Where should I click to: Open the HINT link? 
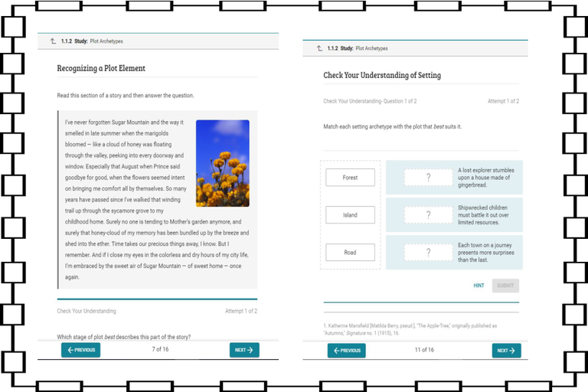click(x=479, y=286)
